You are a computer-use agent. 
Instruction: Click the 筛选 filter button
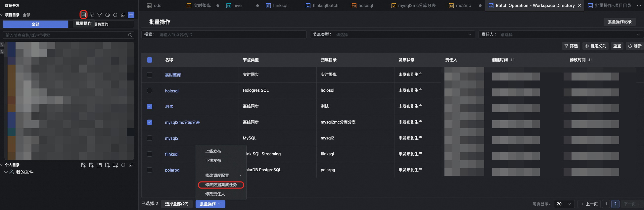(571, 46)
